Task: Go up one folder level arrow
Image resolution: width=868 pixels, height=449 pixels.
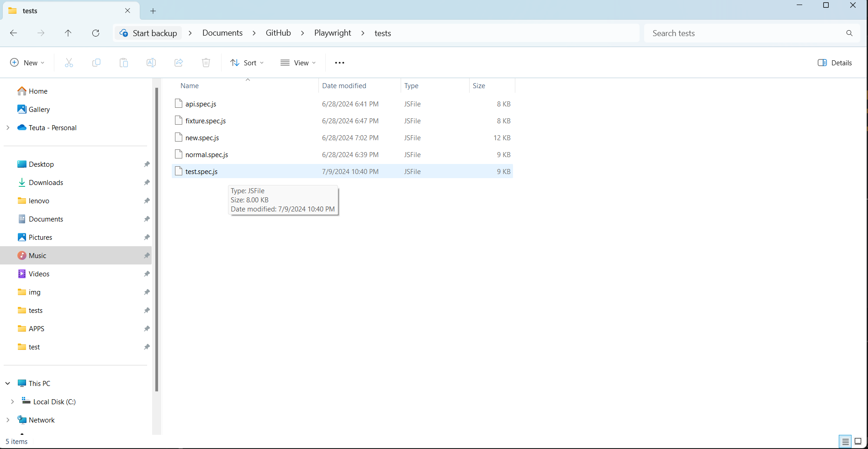Action: point(68,33)
